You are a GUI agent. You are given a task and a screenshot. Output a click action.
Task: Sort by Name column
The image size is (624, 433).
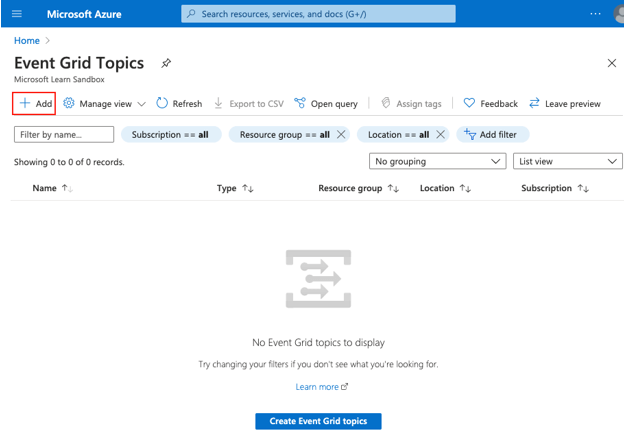click(x=53, y=188)
